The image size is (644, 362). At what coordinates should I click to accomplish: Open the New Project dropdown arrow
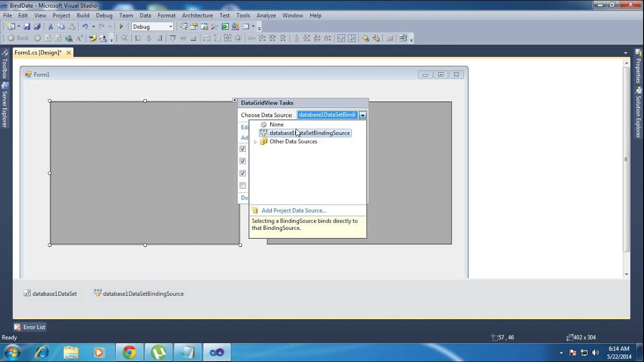pyautogui.click(x=19, y=27)
